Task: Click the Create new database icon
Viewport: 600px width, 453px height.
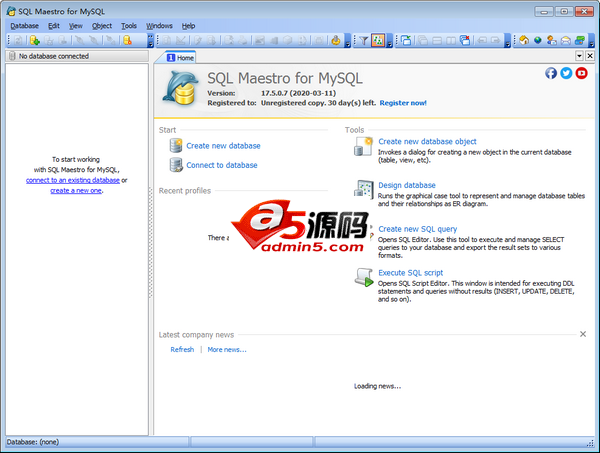Action: click(176, 146)
